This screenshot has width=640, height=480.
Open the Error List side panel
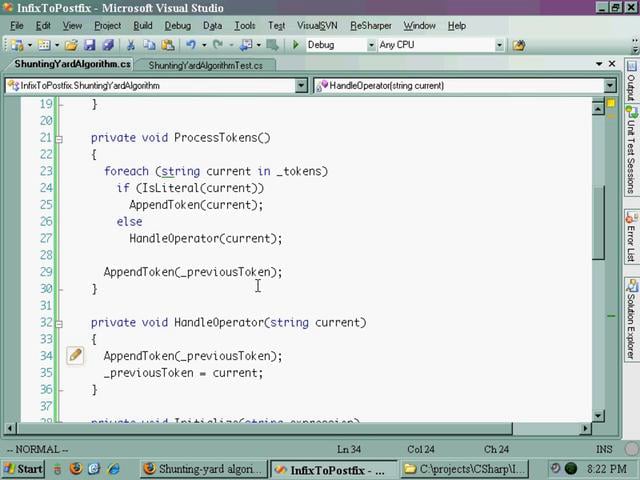[x=631, y=237]
